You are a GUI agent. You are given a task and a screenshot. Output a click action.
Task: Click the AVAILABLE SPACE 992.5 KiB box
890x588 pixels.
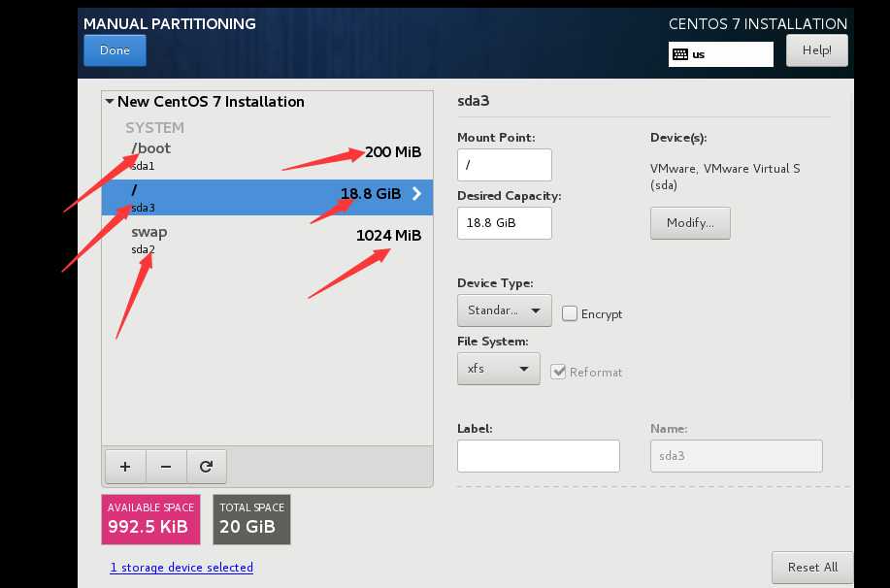tap(150, 519)
